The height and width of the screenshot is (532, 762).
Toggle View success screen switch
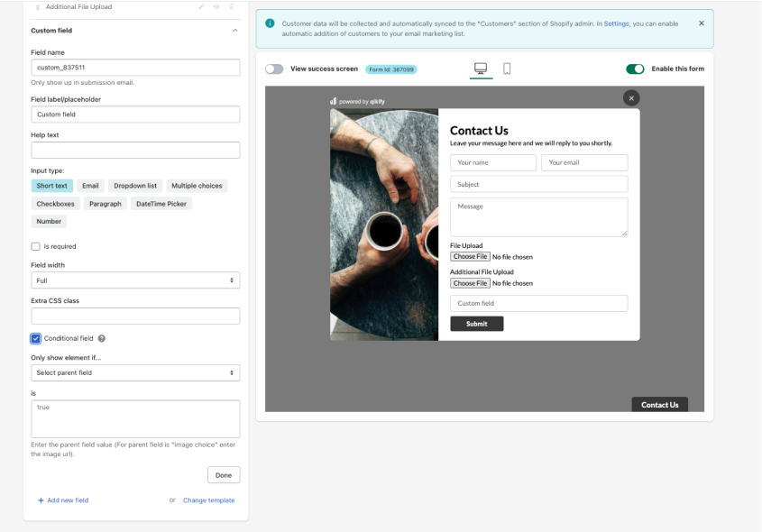pos(274,69)
